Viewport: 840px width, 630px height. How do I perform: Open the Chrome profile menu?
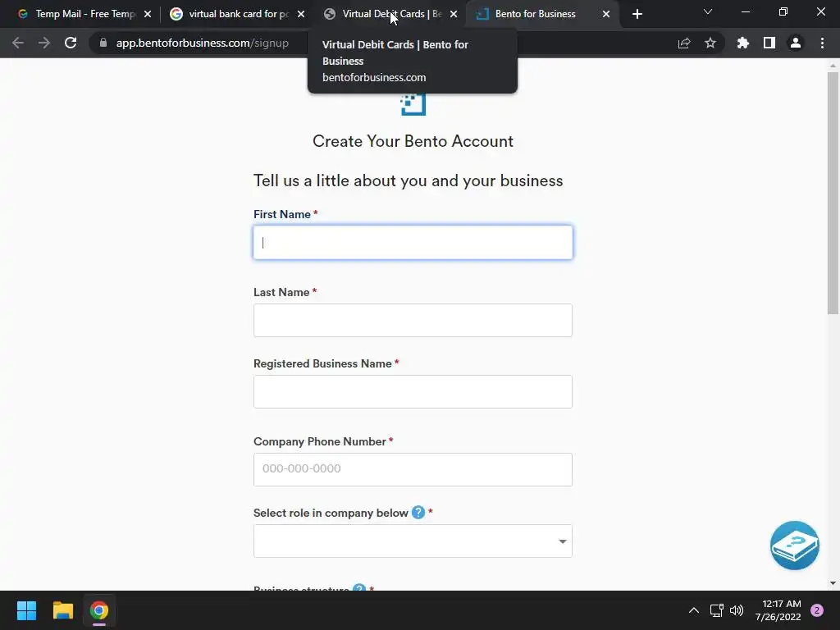(x=796, y=43)
